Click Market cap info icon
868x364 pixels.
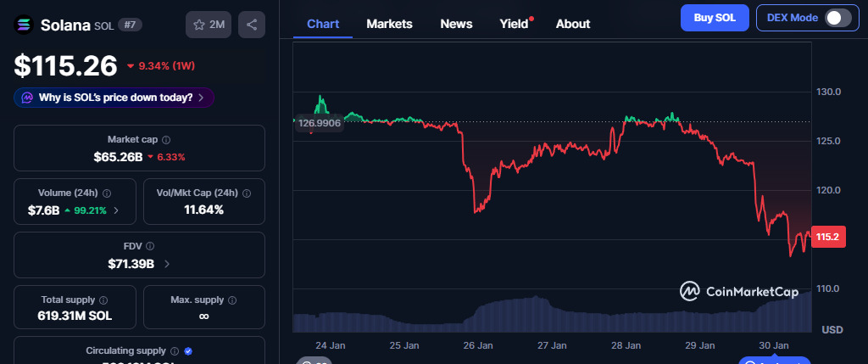click(166, 139)
